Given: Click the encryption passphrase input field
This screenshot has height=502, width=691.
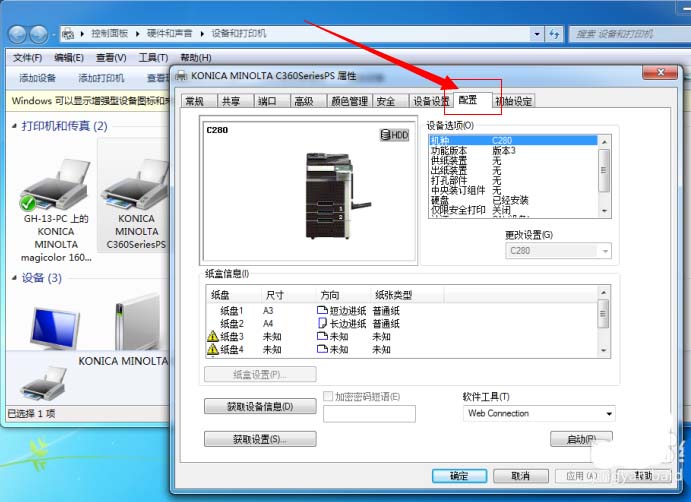Looking at the screenshot, I should pos(369,414).
